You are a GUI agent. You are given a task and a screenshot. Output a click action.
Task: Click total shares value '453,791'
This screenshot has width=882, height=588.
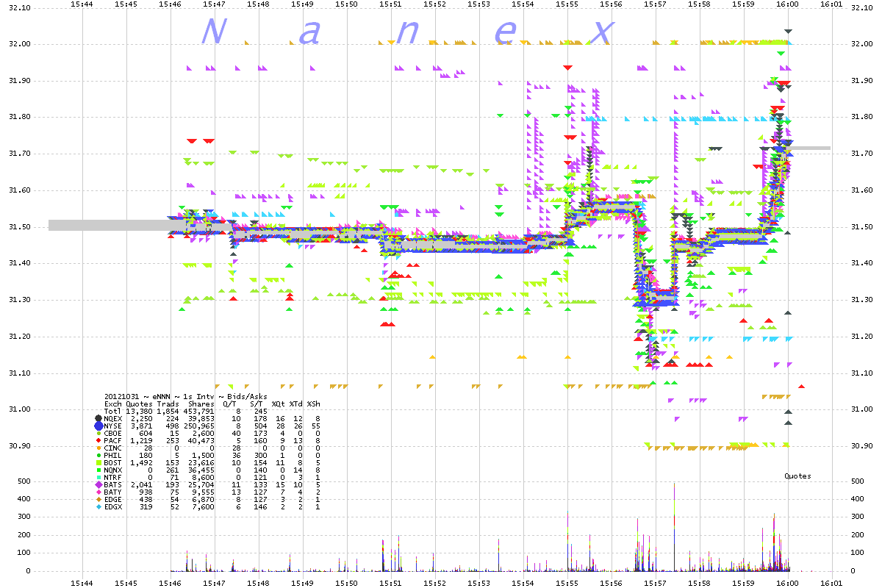pos(201,411)
